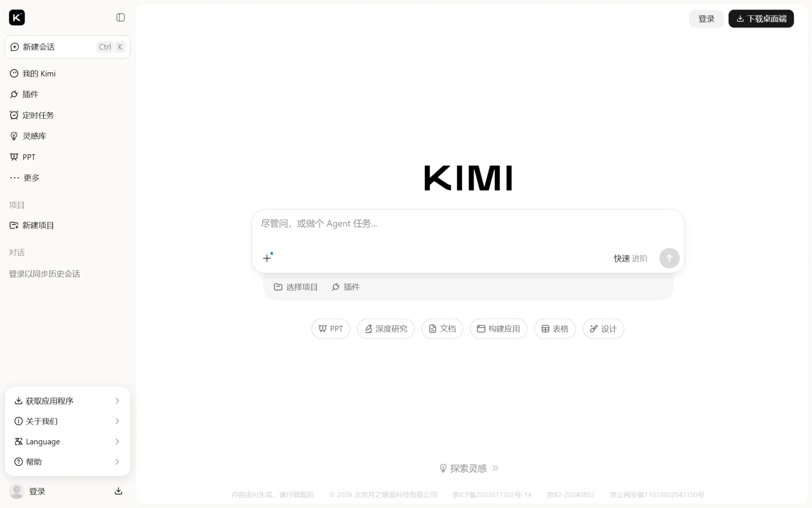Screen dimensions: 812x508
Task: Collapse the sidebar with panel toggle icon
Action: click(x=121, y=17)
